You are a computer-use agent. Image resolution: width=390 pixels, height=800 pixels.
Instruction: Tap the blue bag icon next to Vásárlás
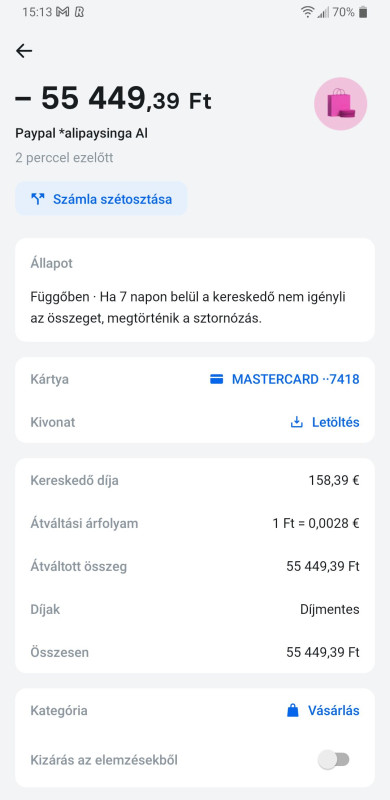tap(292, 710)
